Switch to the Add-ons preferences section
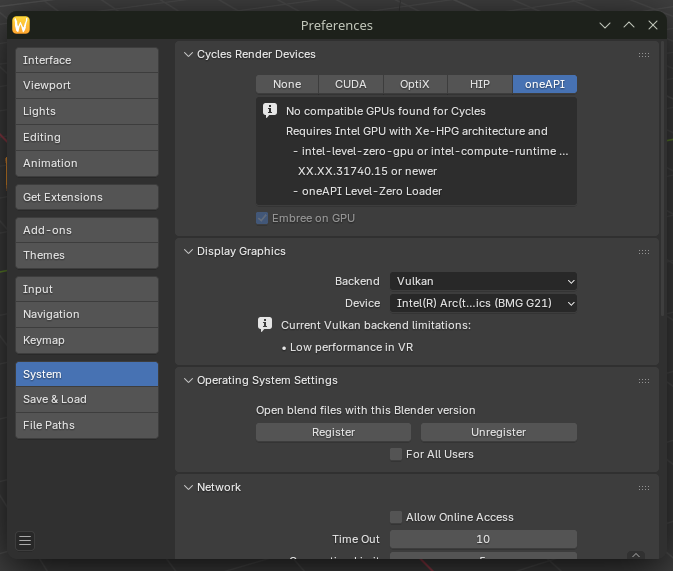 coord(87,230)
